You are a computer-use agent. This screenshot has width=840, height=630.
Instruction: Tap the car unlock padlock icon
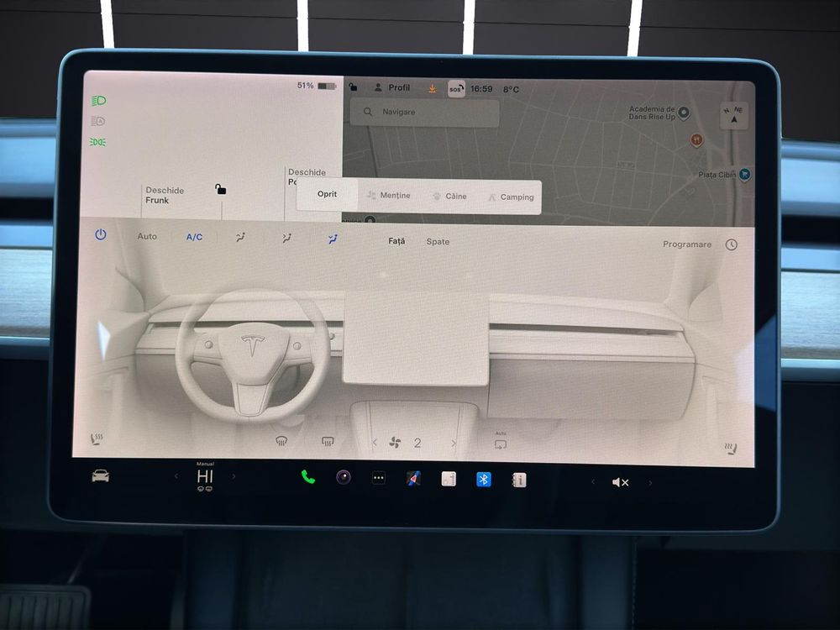click(220, 188)
